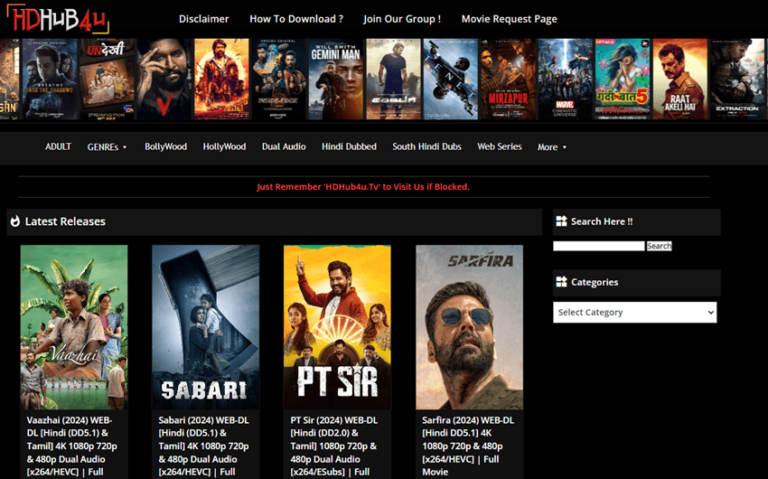Select the HollyWood category

tap(224, 146)
